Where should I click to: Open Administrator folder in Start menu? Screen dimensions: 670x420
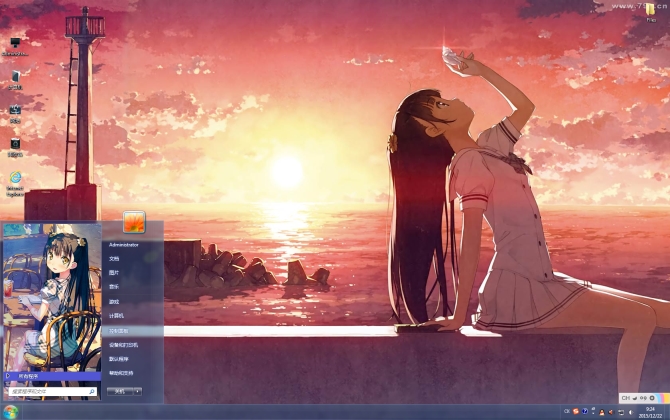[x=123, y=245]
